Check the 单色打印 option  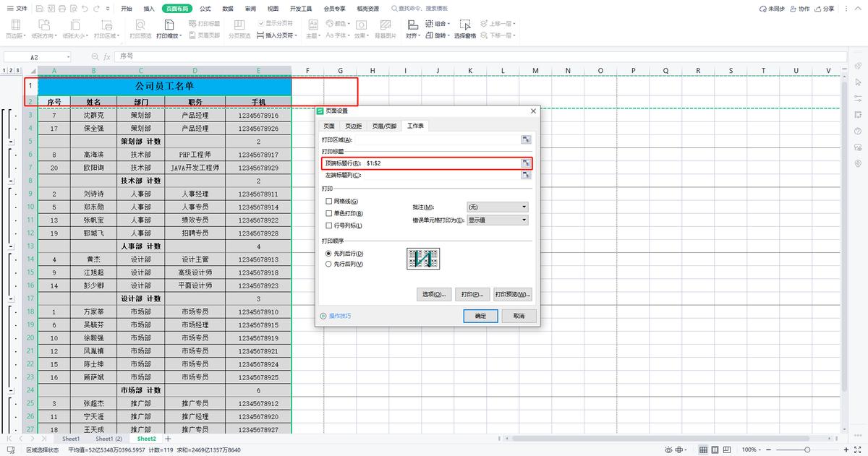point(329,213)
